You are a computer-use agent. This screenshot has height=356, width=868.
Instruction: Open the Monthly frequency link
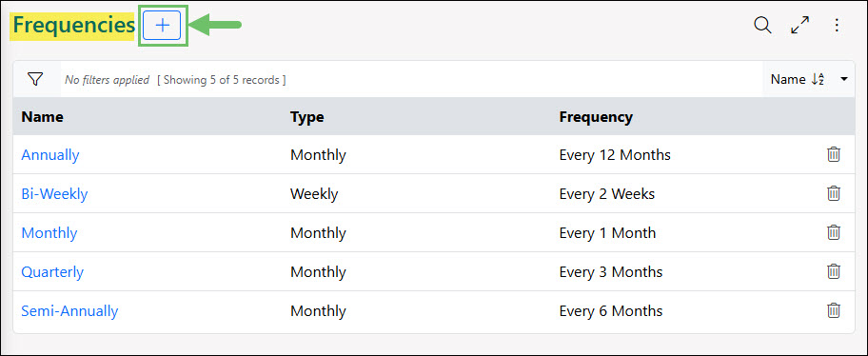point(49,232)
